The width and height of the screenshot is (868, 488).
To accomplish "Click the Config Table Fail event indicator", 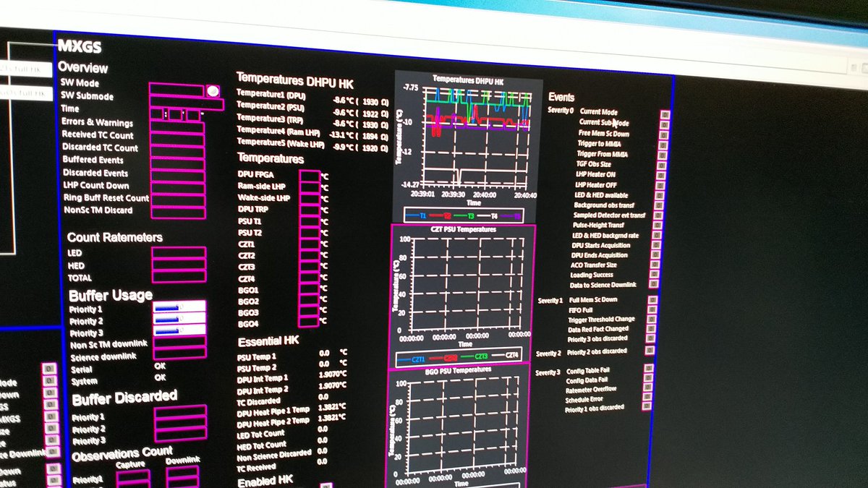I will pyautogui.click(x=649, y=369).
